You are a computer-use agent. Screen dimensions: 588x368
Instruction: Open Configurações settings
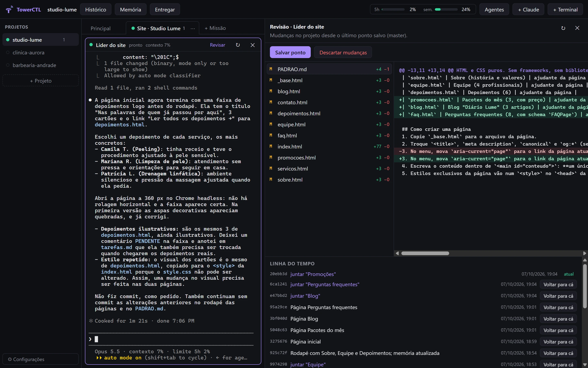click(x=41, y=359)
